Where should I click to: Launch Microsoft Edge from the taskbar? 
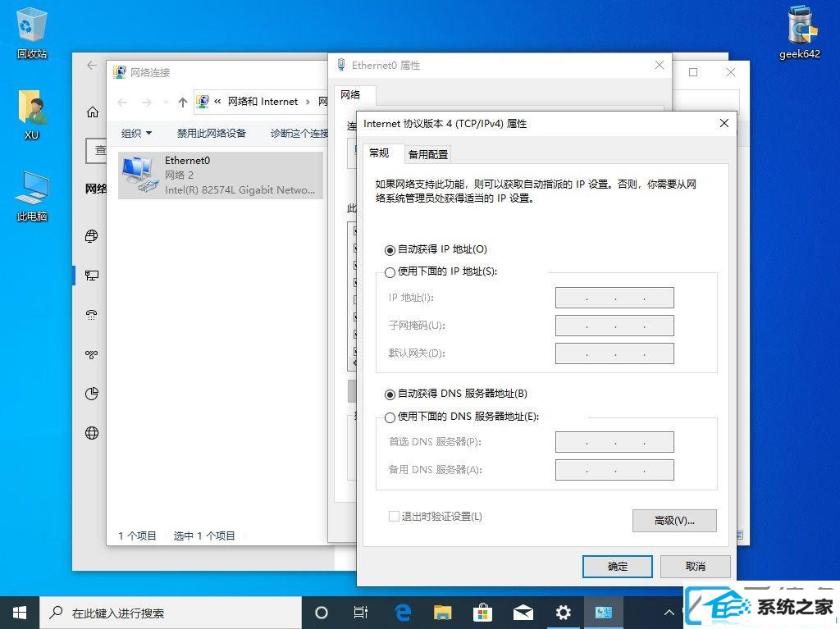403,613
